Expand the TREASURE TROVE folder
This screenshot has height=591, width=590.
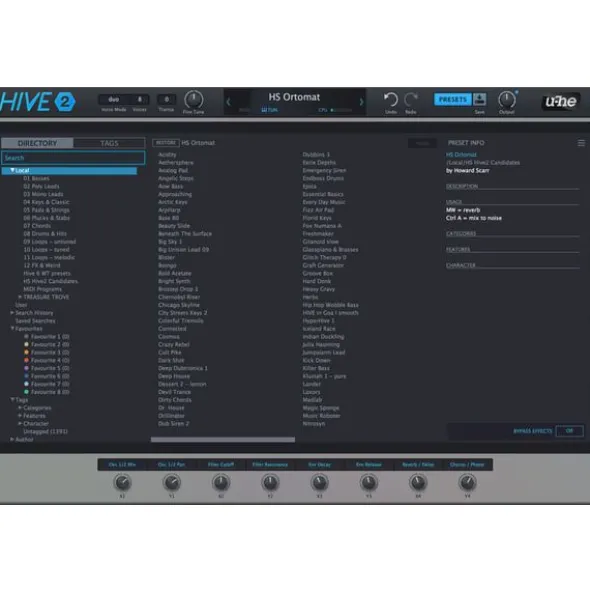pos(20,297)
